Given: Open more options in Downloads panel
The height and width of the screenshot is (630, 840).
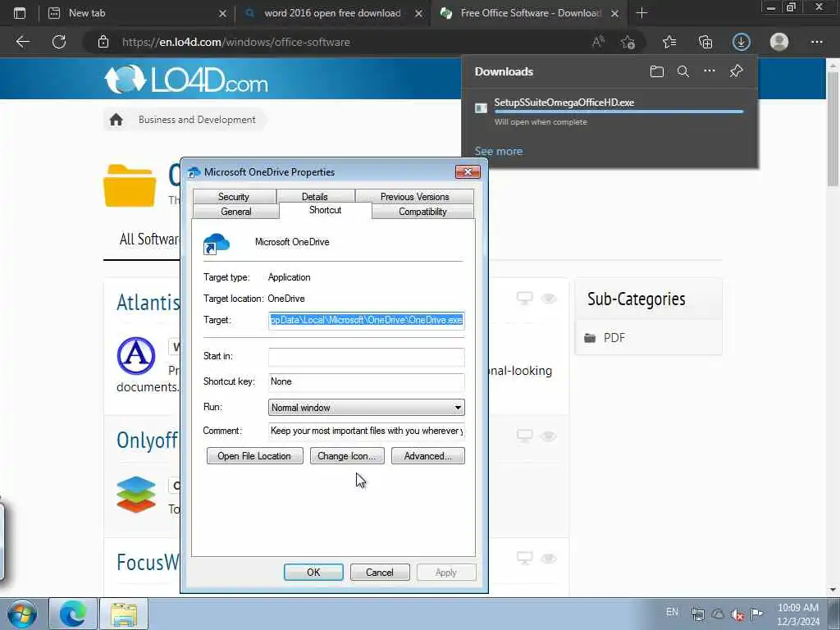Looking at the screenshot, I should (710, 71).
